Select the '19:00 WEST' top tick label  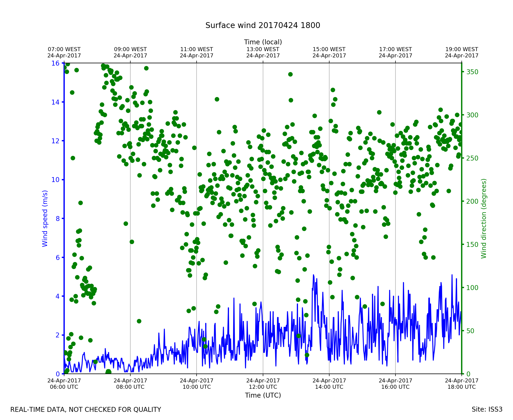click(461, 49)
